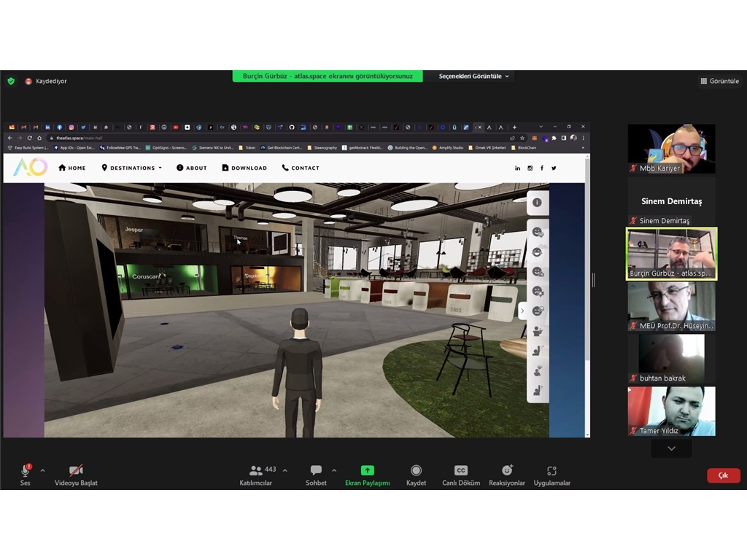Screen dimensions: 747x560
Task: Select Burçin Gürbüz video thumbnail
Action: (x=671, y=254)
